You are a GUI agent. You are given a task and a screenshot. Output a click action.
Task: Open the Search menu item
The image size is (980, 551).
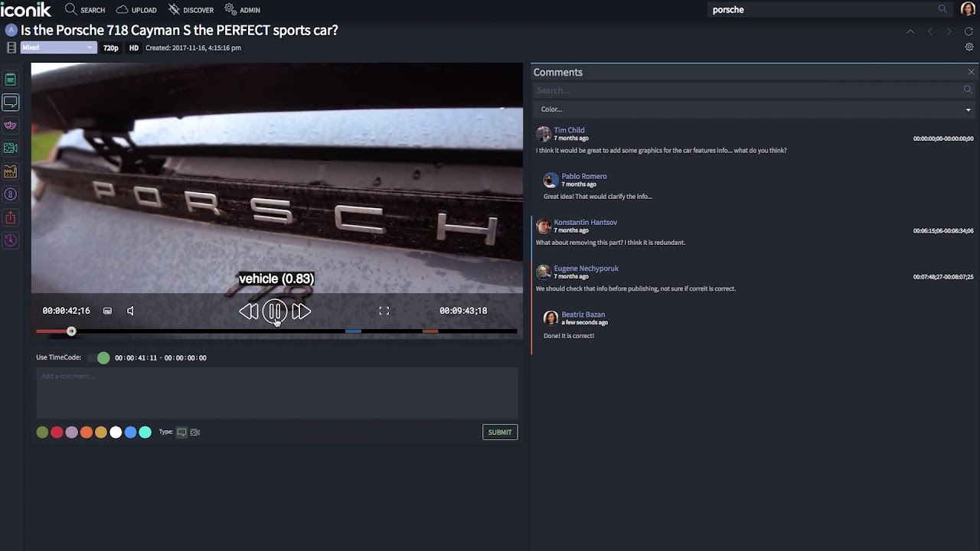coord(85,10)
